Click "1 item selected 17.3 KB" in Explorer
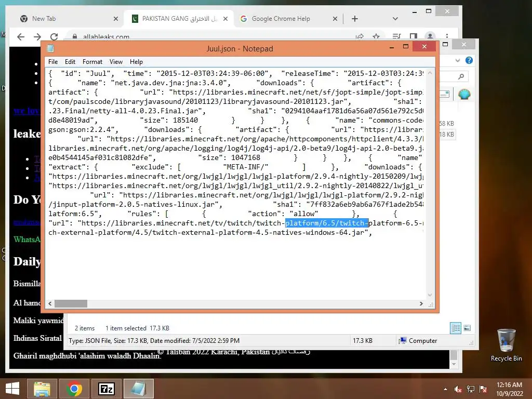 coord(137,328)
